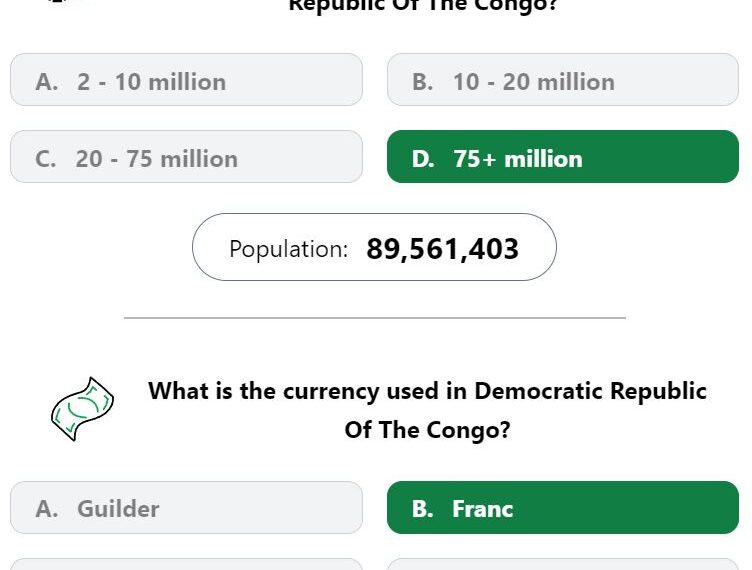Click the "C." letter on 20 - 75 million option
Viewport: 752px width, 570px height.
(x=46, y=159)
